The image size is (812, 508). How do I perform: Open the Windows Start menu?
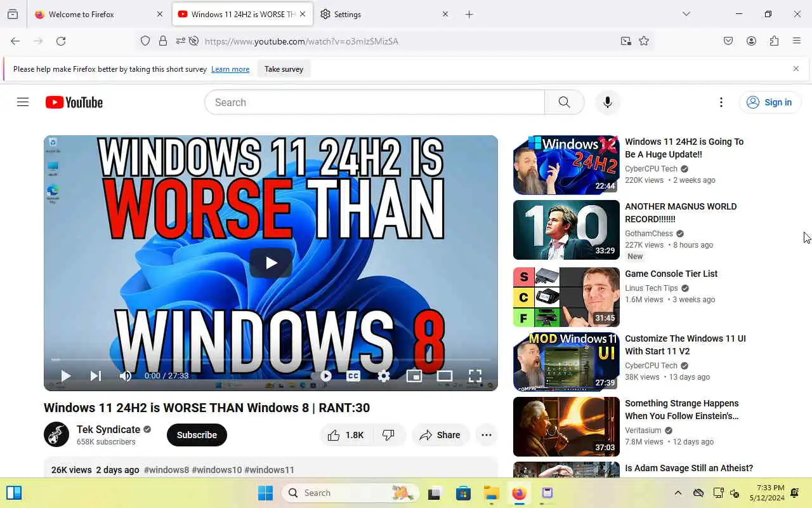click(x=265, y=493)
